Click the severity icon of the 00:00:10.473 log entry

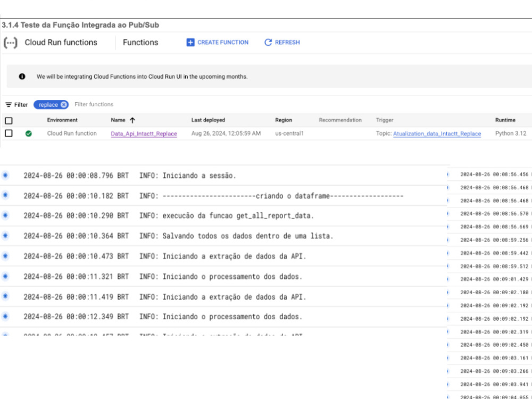click(5, 256)
